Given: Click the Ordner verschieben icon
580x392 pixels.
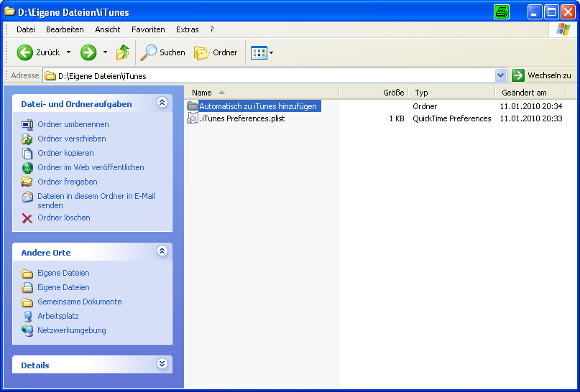Looking at the screenshot, I should tap(27, 139).
